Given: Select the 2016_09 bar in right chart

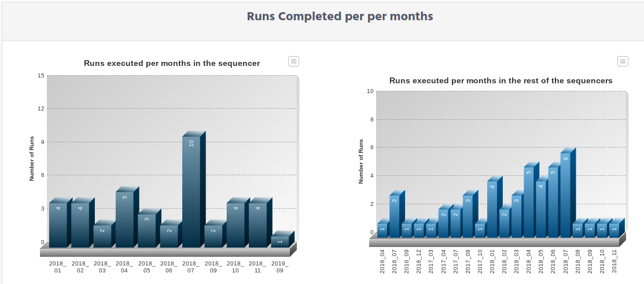Looking at the screenshot, I should point(407,230).
